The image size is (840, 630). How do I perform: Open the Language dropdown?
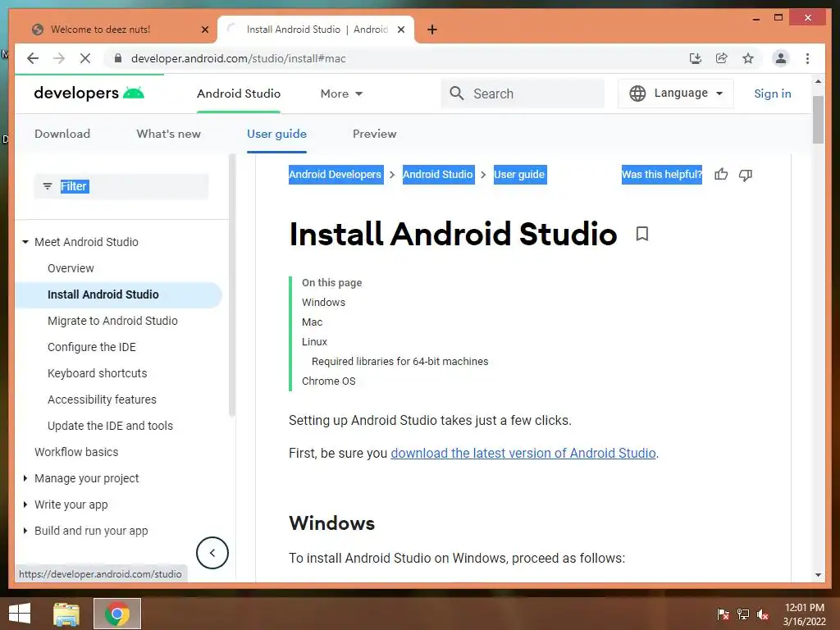(x=676, y=94)
